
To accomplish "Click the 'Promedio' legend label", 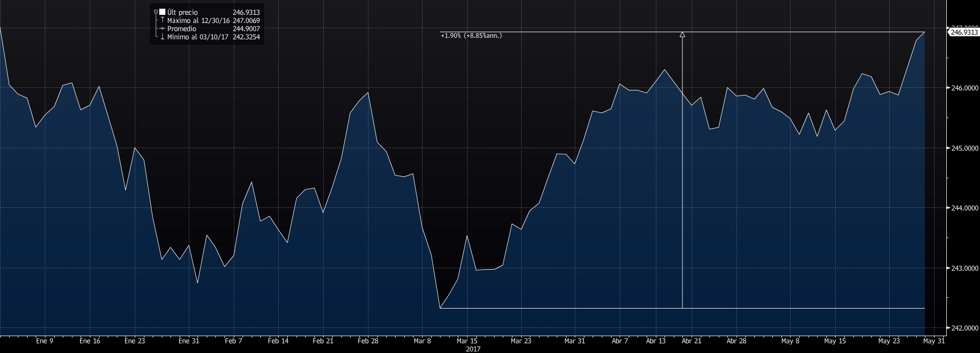I will pos(182,29).
